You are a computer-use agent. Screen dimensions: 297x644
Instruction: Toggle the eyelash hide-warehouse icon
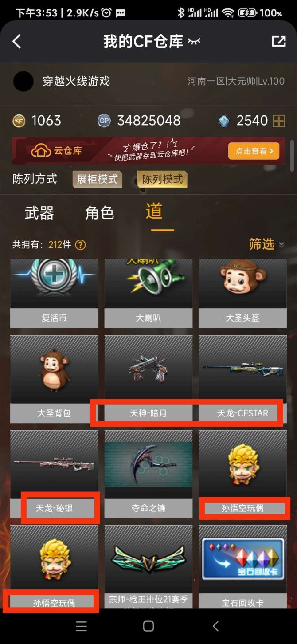194,42
